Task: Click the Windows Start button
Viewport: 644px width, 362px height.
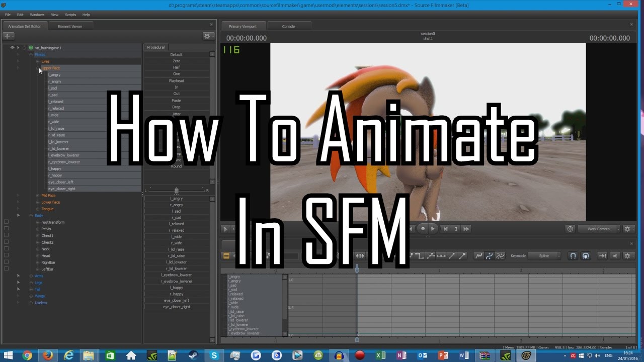Action: click(8, 355)
